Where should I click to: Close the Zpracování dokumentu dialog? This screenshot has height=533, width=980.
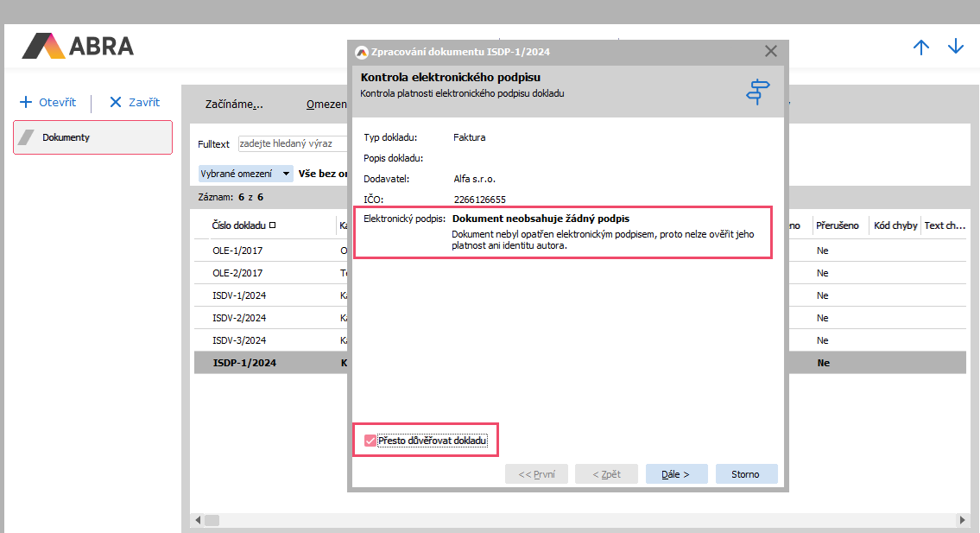coord(771,52)
